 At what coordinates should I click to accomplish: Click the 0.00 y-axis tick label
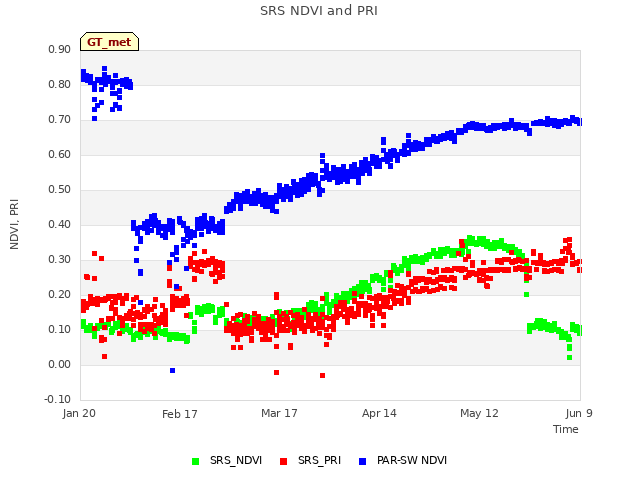coord(60,364)
